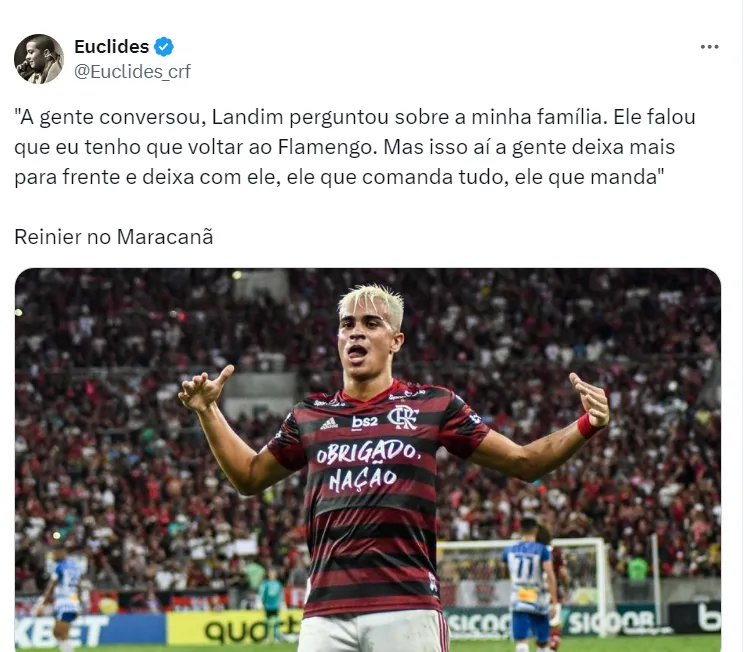The width and height of the screenshot is (744, 652).
Task: Open Euclides profile avatar picture
Action: [39, 59]
